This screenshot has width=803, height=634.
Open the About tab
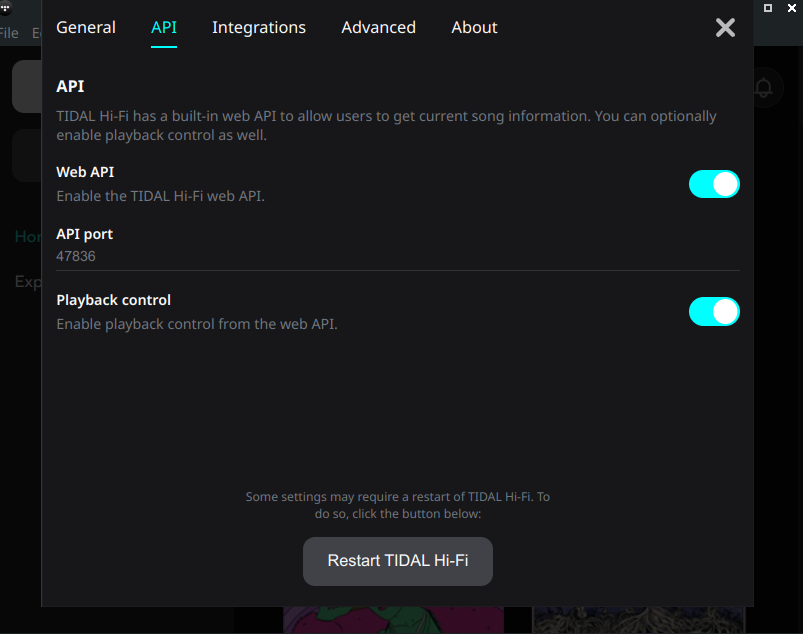(x=474, y=27)
